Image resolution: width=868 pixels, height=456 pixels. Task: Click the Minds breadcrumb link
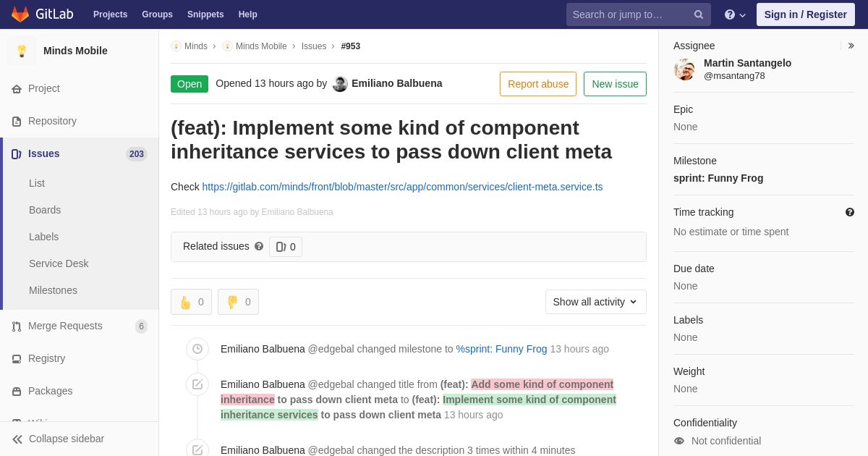point(196,46)
